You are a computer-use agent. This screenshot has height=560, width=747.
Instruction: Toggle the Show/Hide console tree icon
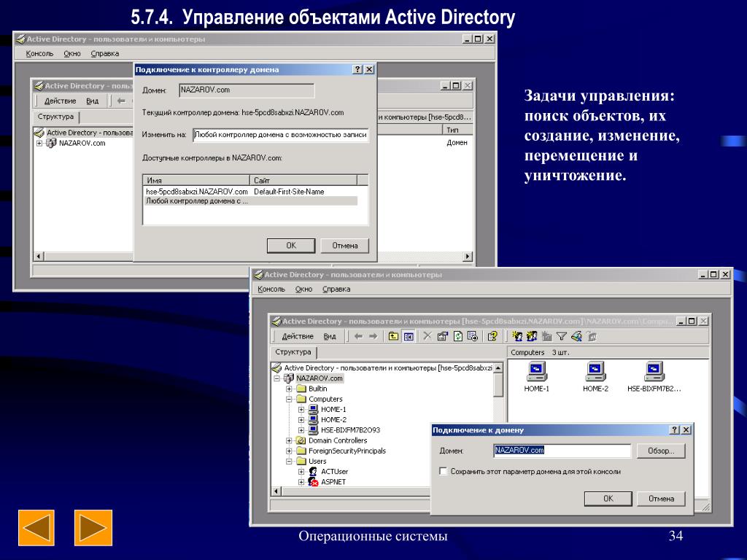[x=409, y=336]
